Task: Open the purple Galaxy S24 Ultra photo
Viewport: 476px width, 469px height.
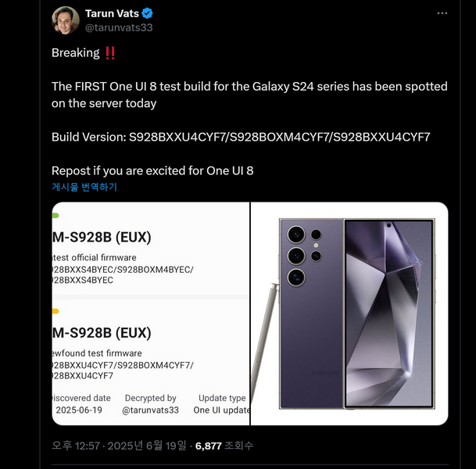Action: pyautogui.click(x=349, y=313)
